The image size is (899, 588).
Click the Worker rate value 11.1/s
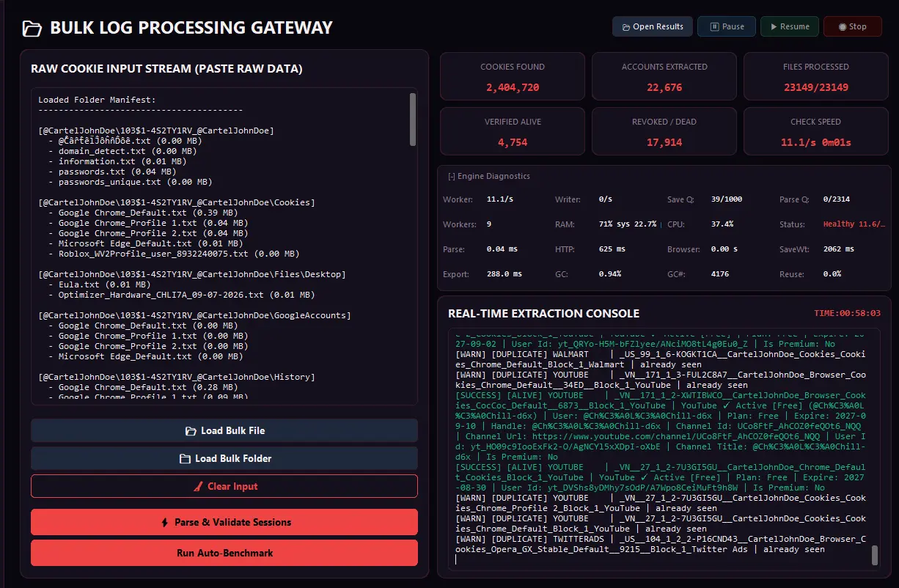pos(500,199)
